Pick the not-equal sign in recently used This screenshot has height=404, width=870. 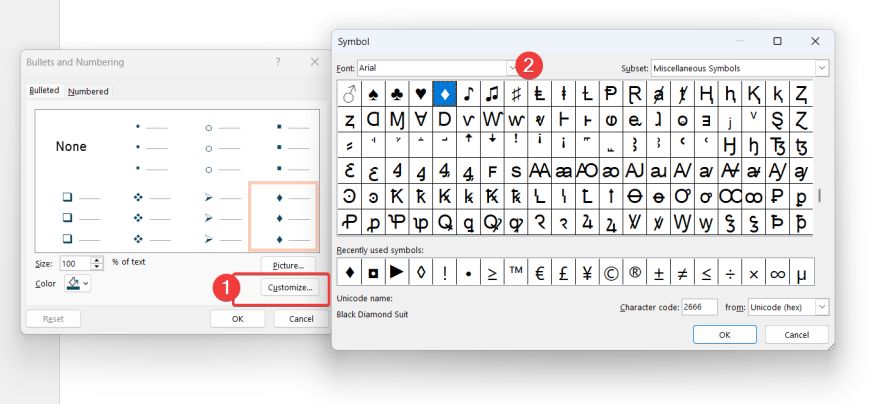(x=682, y=272)
